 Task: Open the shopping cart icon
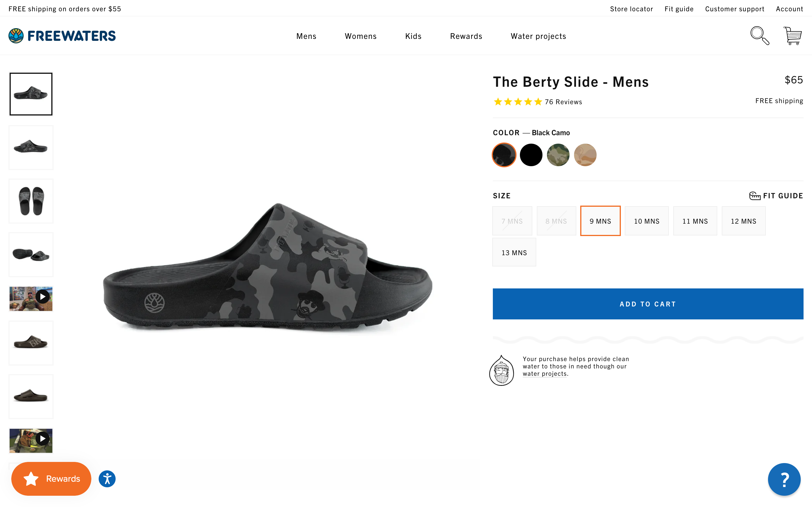pyautogui.click(x=793, y=35)
